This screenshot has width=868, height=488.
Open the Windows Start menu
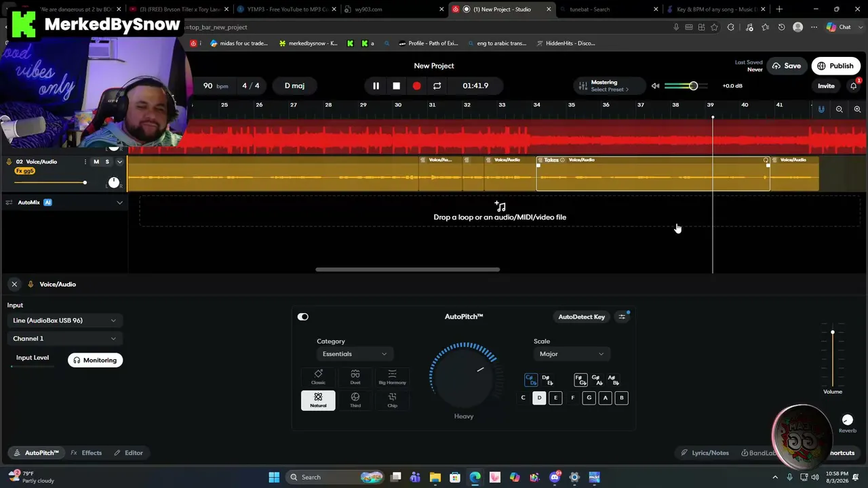274,477
